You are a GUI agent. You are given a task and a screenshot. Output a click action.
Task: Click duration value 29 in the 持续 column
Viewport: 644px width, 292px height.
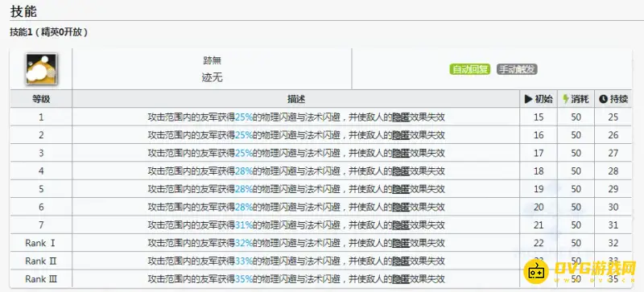pyautogui.click(x=613, y=189)
